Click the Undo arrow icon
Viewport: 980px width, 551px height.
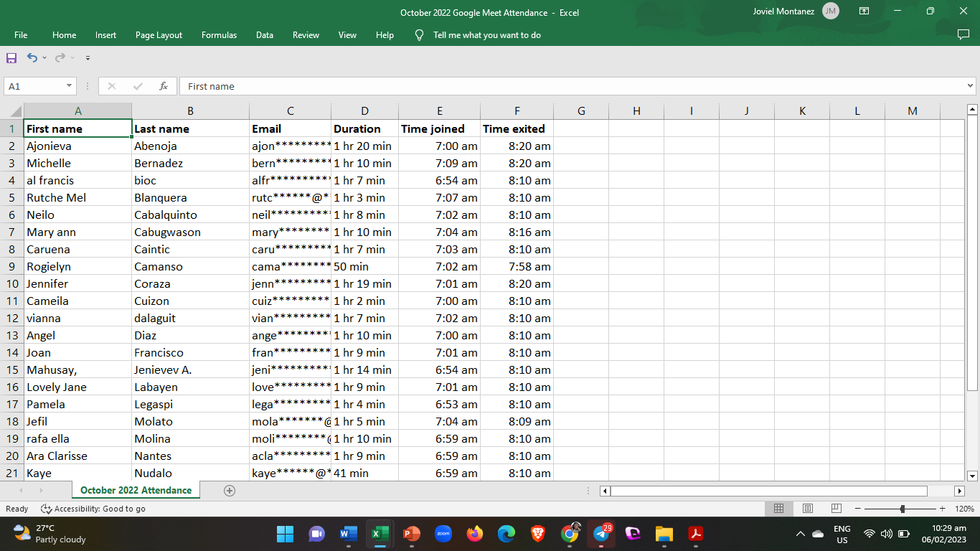pos(32,57)
